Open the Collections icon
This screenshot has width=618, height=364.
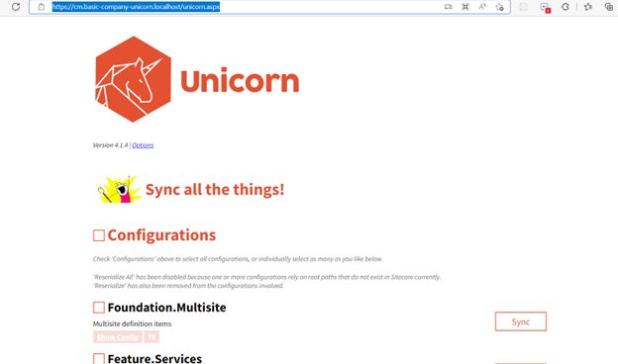click(608, 7)
